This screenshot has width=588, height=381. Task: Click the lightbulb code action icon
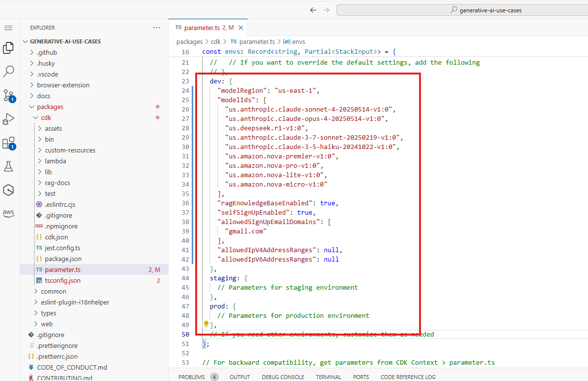tap(206, 324)
